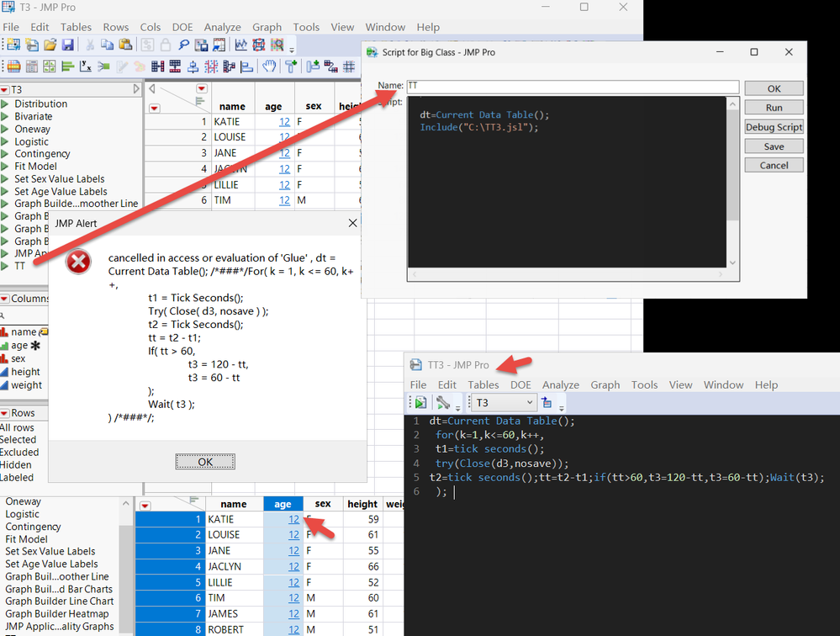Click the Paste clipboard icon in T3 toolbar

pos(126,45)
